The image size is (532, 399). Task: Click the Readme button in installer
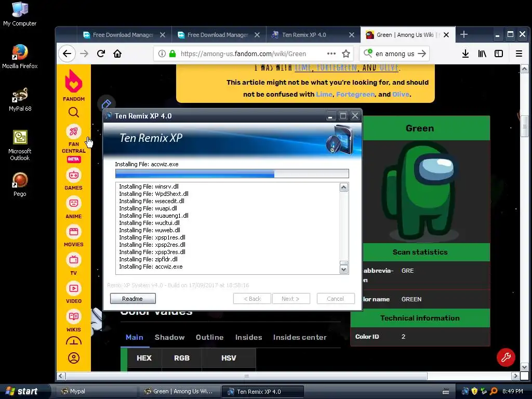(132, 299)
